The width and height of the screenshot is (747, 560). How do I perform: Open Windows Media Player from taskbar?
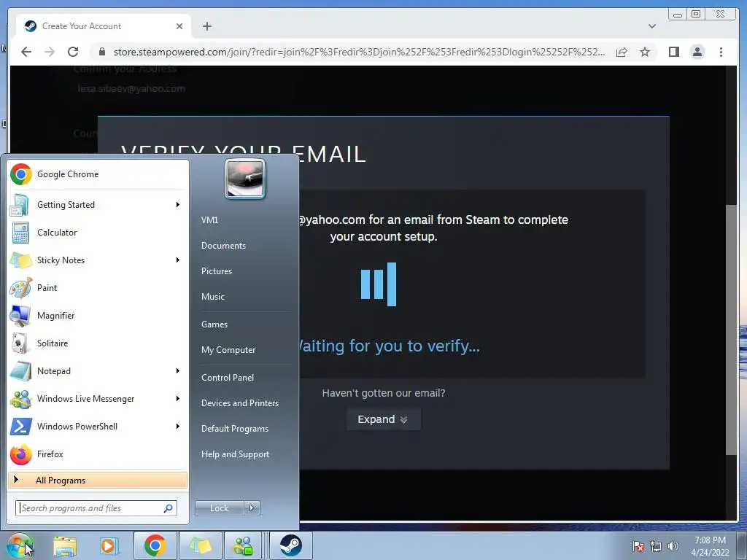pyautogui.click(x=109, y=545)
